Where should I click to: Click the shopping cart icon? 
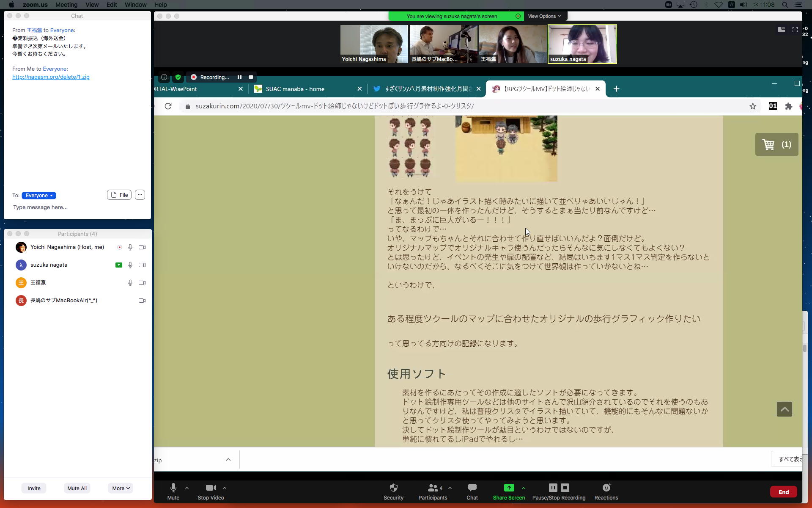(x=768, y=145)
